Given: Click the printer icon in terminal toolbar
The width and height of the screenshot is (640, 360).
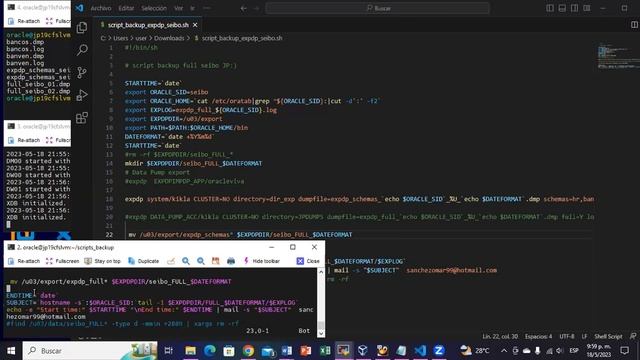Looking at the screenshot, I should click(231, 261).
